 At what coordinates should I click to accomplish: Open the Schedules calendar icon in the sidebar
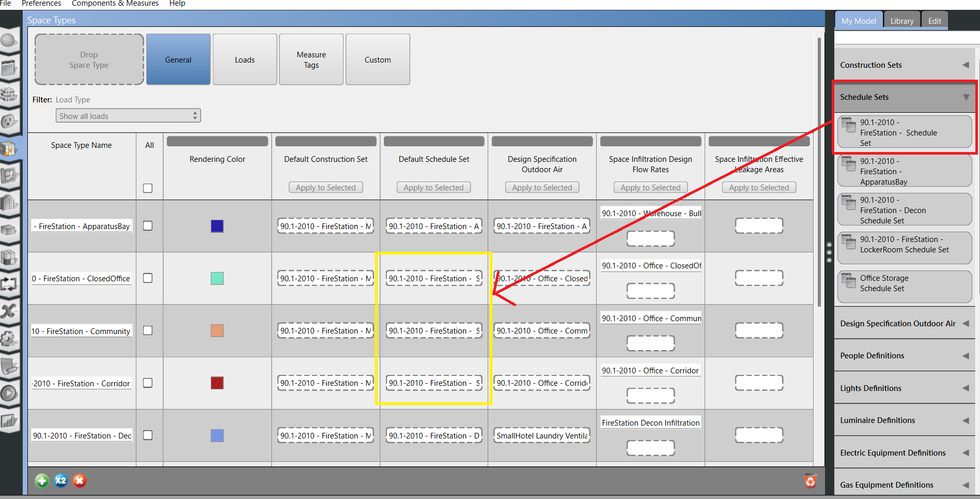coord(9,68)
